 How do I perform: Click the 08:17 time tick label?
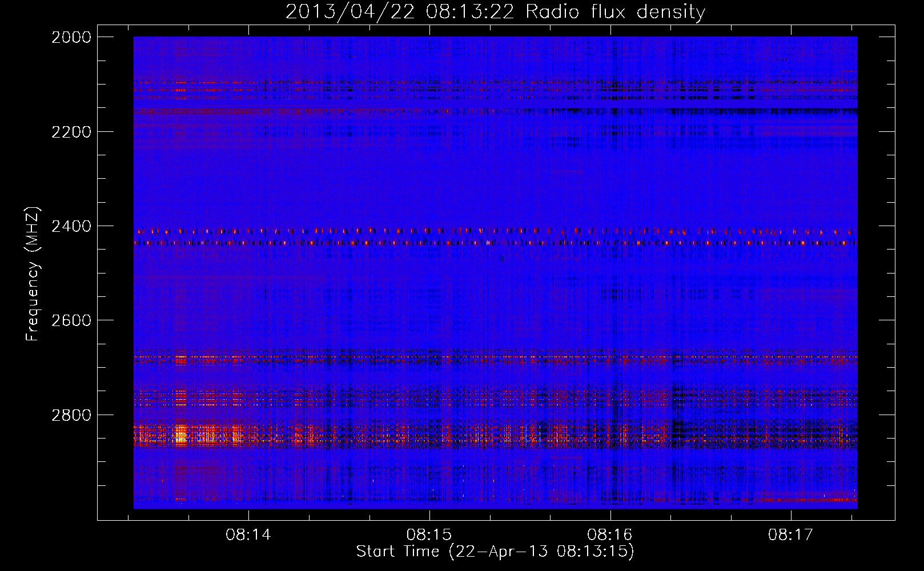click(x=790, y=534)
